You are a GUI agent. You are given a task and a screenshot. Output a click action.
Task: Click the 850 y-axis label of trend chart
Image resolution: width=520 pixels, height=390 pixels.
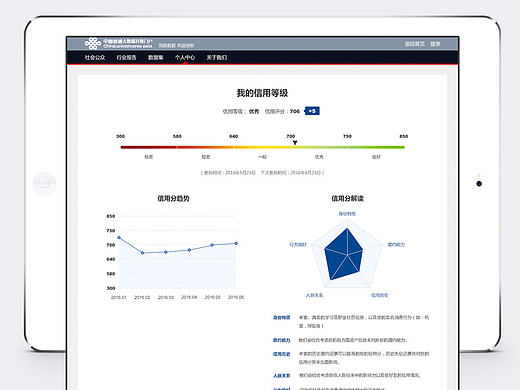coord(111,216)
